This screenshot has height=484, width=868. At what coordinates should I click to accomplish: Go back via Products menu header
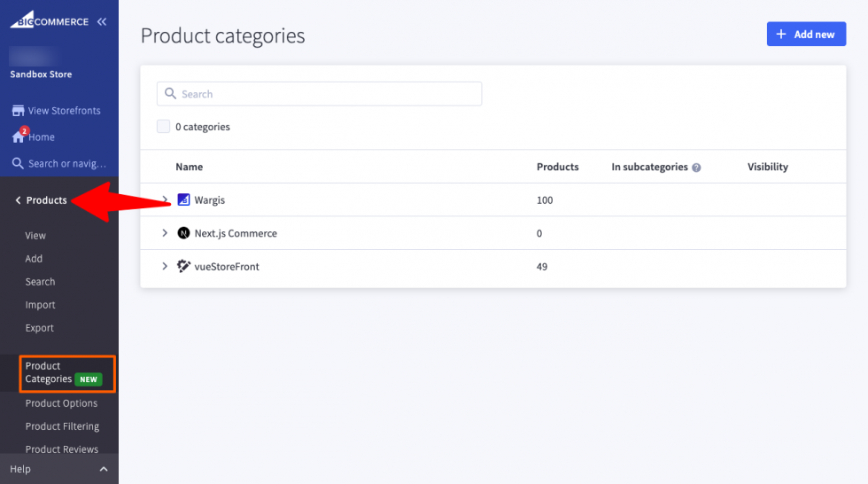click(x=41, y=200)
